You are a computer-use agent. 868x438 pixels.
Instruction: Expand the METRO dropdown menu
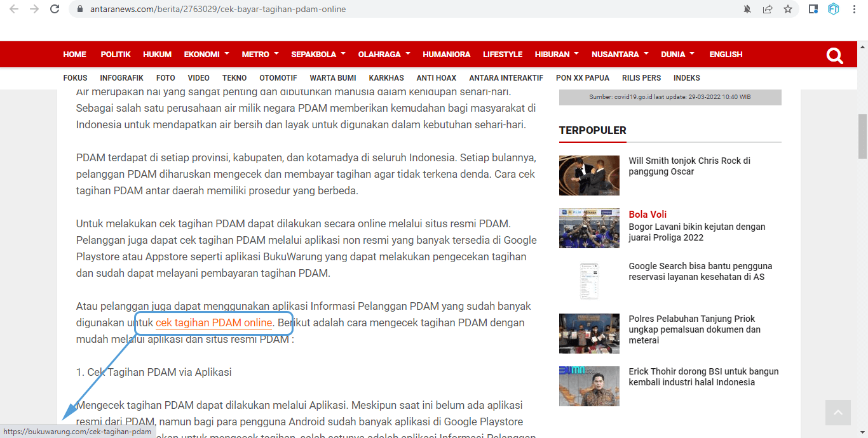click(261, 55)
